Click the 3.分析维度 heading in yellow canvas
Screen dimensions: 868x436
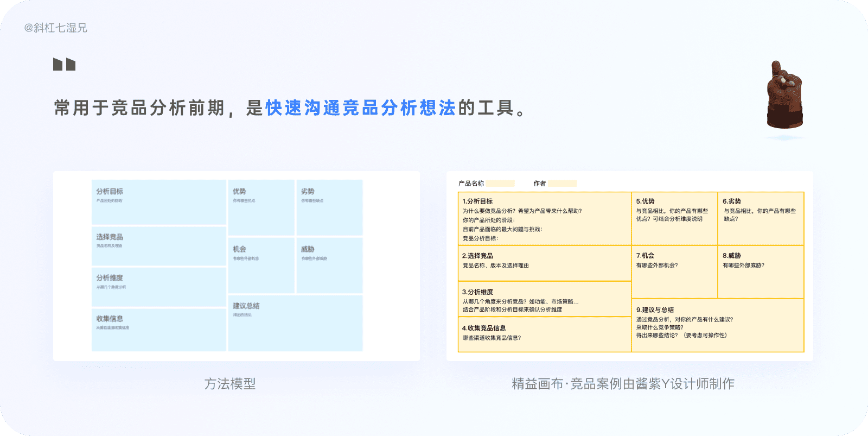477,292
